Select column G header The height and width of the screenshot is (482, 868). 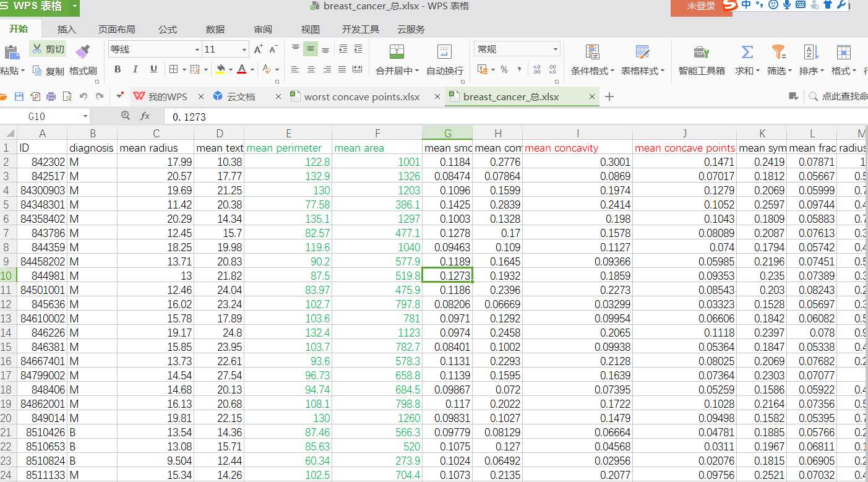tap(447, 133)
